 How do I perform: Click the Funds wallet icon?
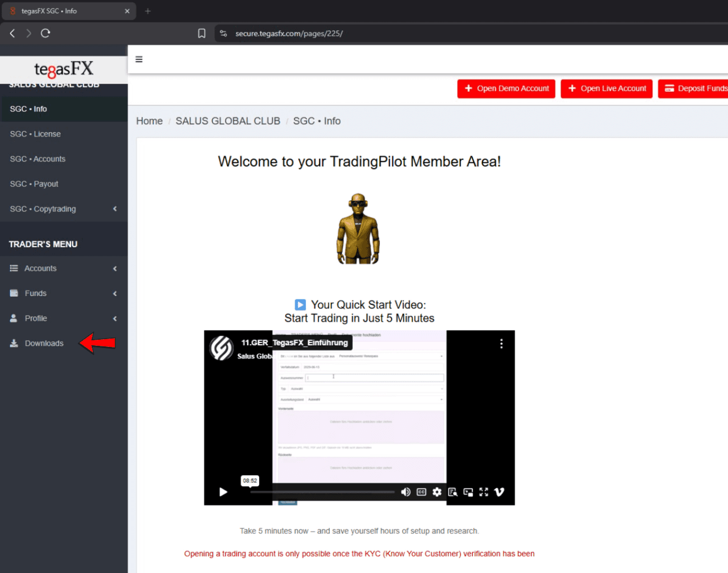[x=14, y=293]
